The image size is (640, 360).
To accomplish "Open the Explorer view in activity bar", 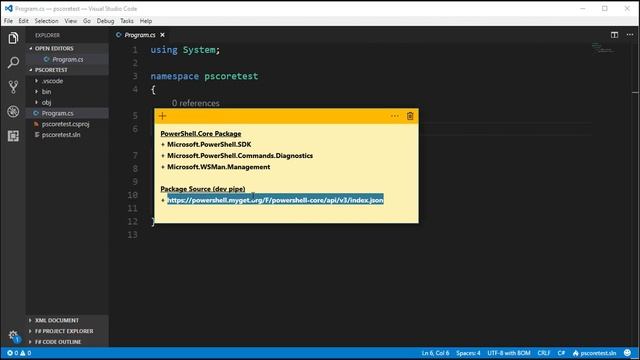I will coord(13,38).
